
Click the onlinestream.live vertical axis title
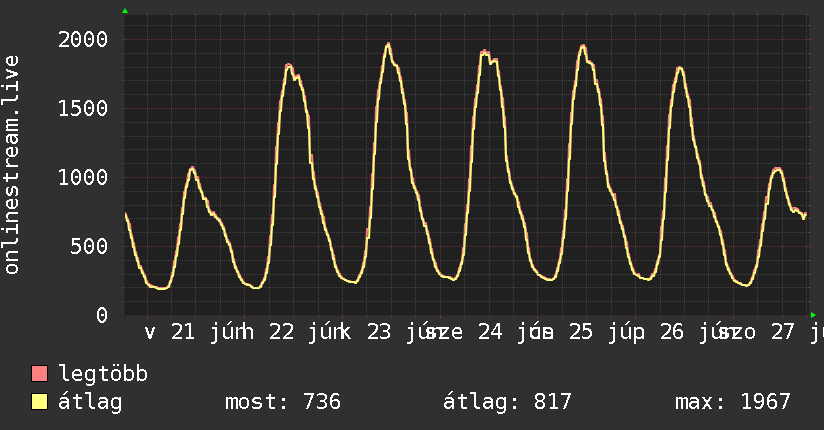point(12,165)
